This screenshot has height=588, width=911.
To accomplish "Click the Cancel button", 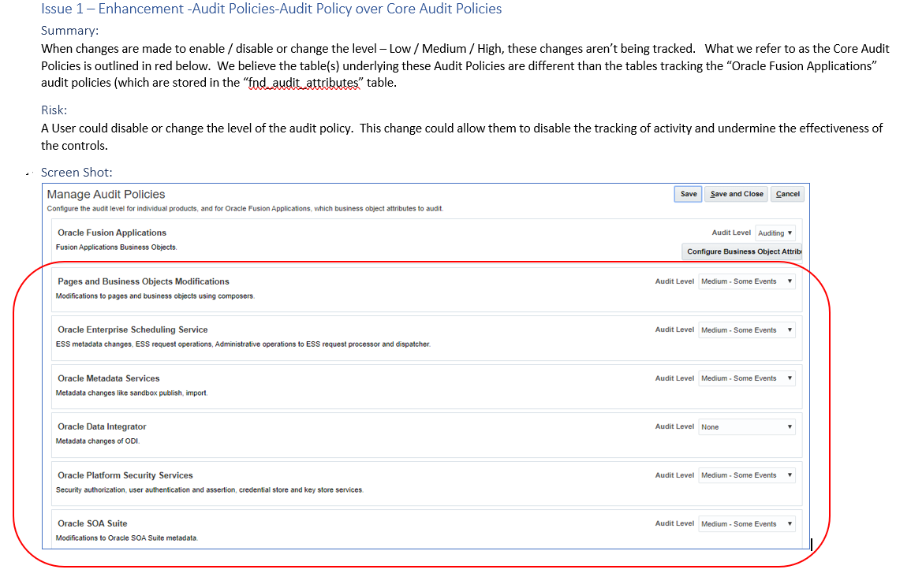I will (x=787, y=194).
